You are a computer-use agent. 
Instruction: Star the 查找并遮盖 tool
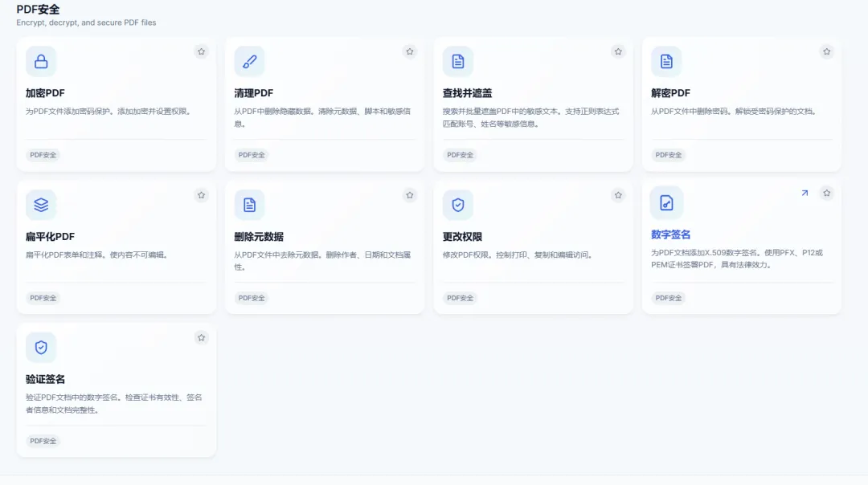(618, 51)
